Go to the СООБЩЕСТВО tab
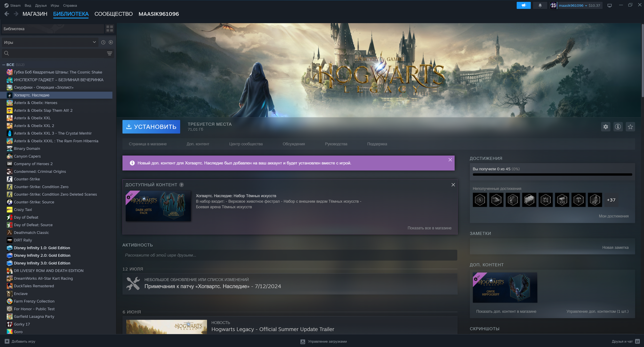 113,14
